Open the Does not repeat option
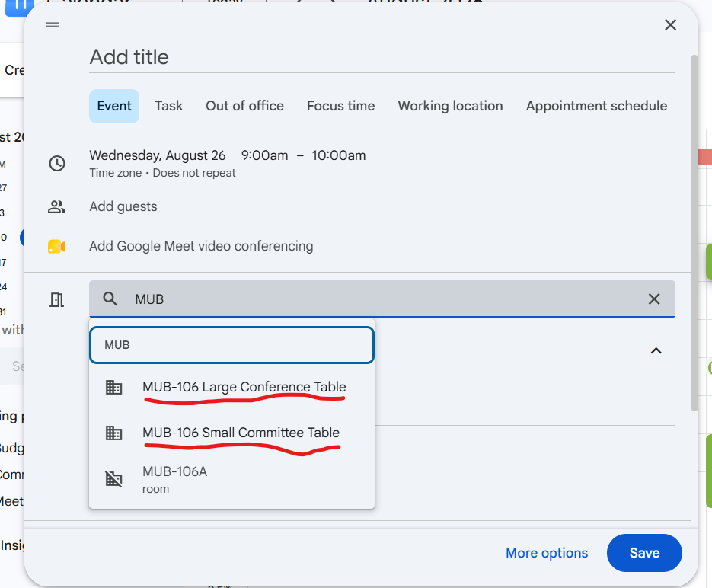712x588 pixels. point(194,173)
